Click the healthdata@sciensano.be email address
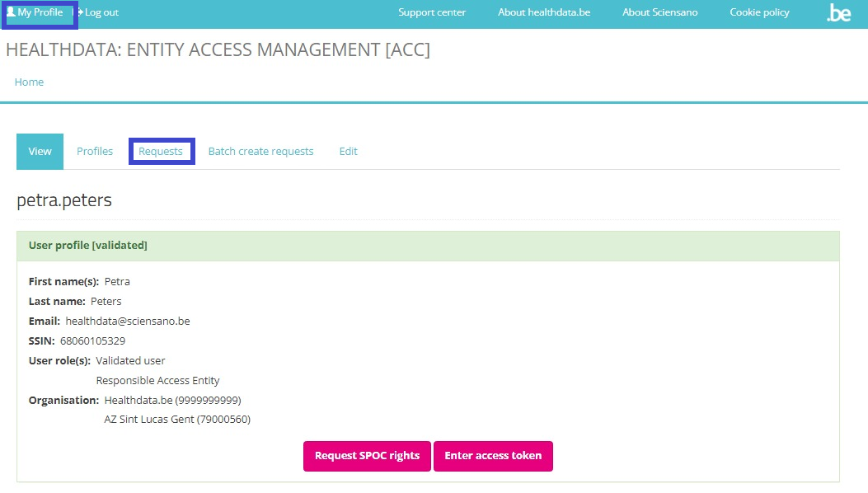This screenshot has height=493, width=868. click(128, 322)
